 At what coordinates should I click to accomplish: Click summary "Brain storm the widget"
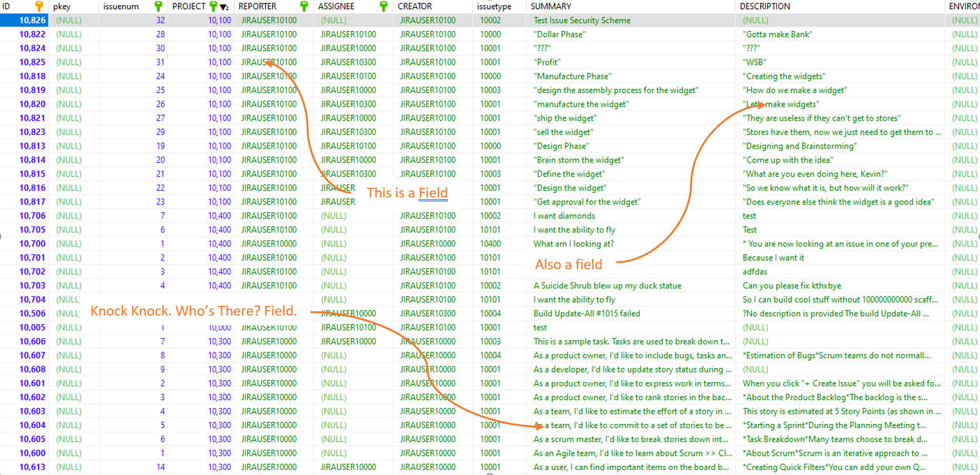click(579, 160)
